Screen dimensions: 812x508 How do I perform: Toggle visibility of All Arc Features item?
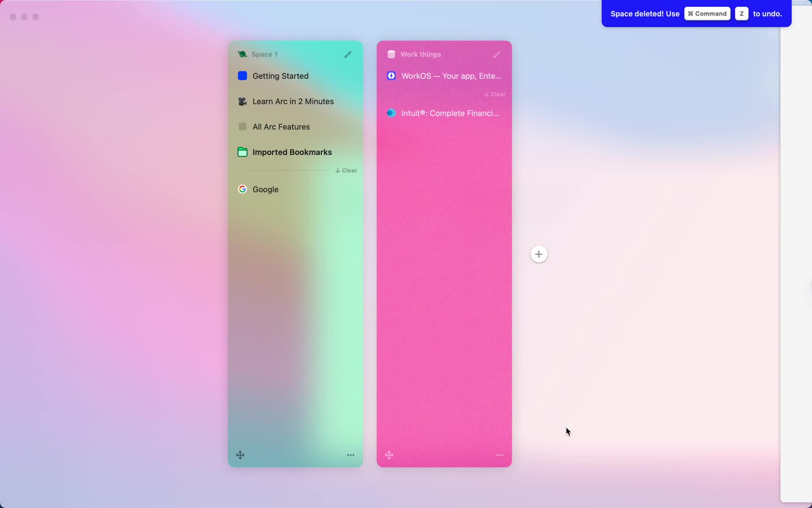click(x=242, y=127)
